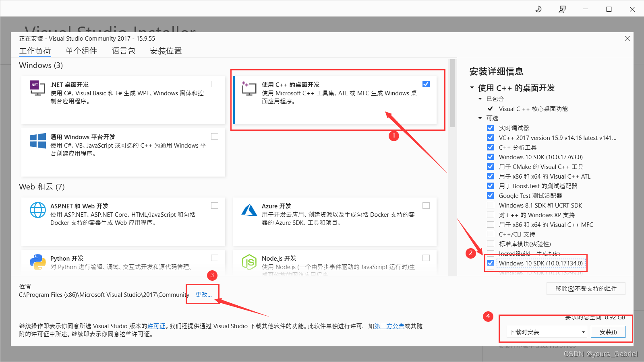This screenshot has width=644, height=362.
Task: Click the 安装详细信息 heading
Action: coord(496,72)
